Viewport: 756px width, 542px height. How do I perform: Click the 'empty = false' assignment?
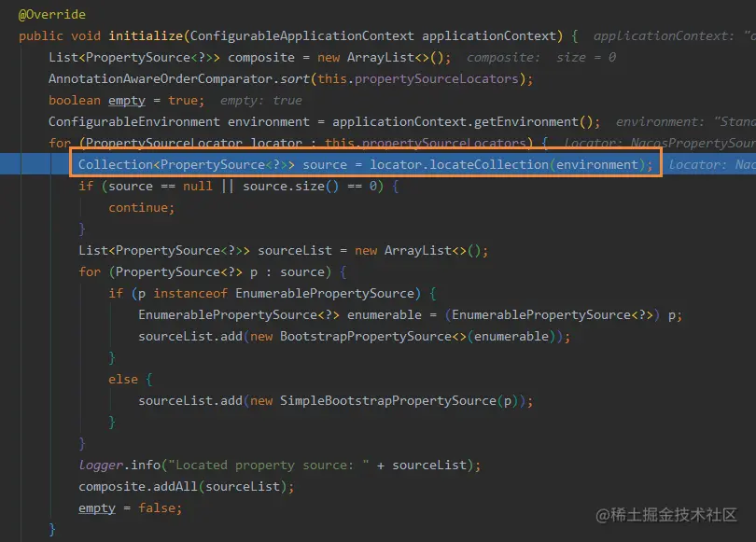pos(130,508)
